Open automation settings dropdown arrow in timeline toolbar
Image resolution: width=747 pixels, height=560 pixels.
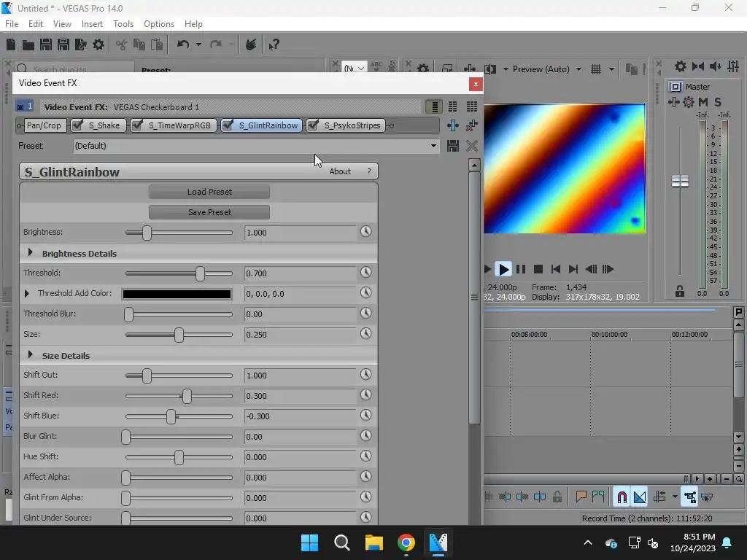(675, 497)
